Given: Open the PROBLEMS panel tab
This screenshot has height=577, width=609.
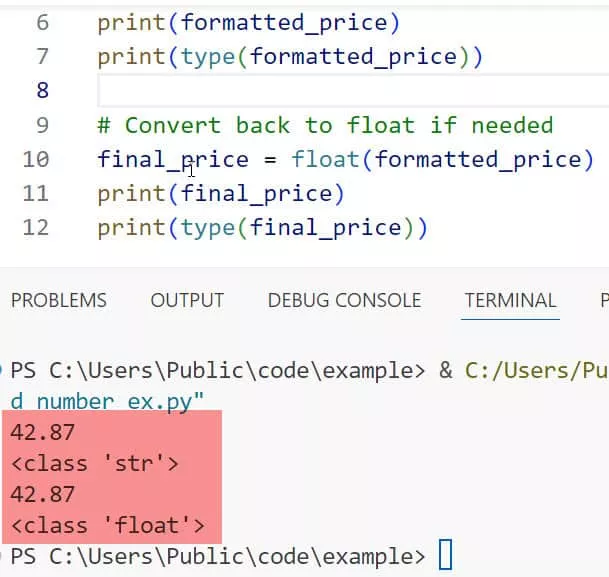Looking at the screenshot, I should click(x=58, y=300).
